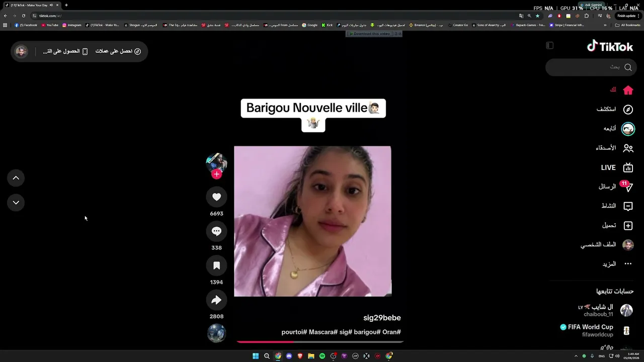644x362 pixels.
Task: Seek along the video progress bar
Action: [320, 342]
